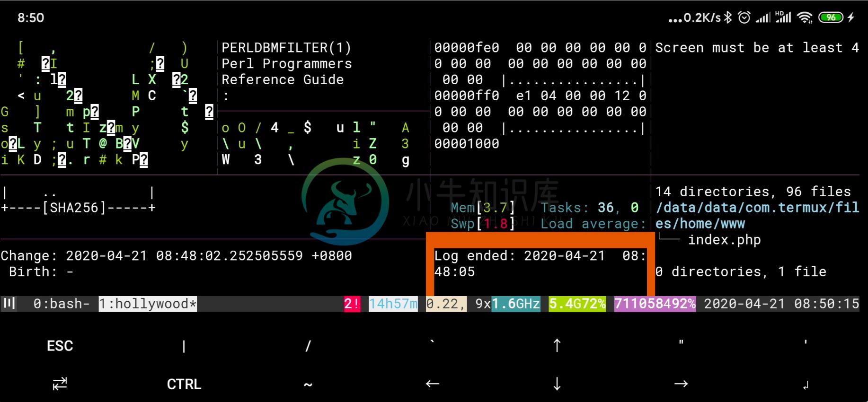Tap the charging bolt icon
The height and width of the screenshot is (402, 868).
[x=851, y=17]
